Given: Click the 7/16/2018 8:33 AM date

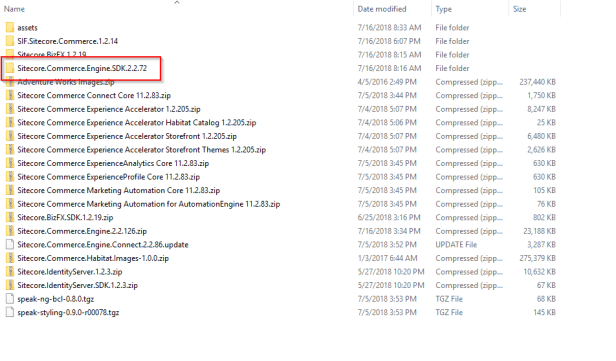Looking at the screenshot, I should [x=389, y=27].
